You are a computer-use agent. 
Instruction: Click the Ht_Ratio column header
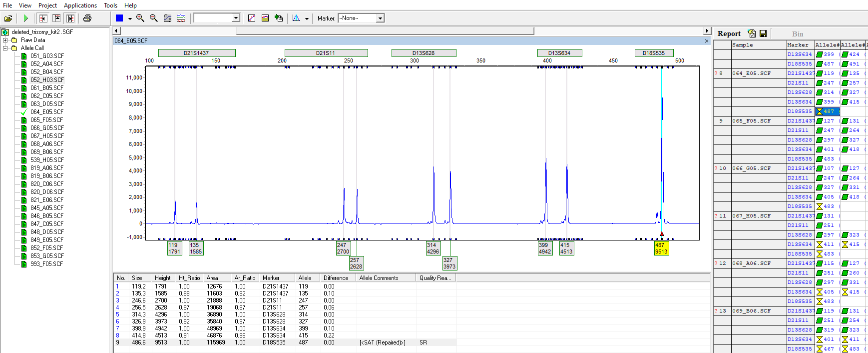189,278
